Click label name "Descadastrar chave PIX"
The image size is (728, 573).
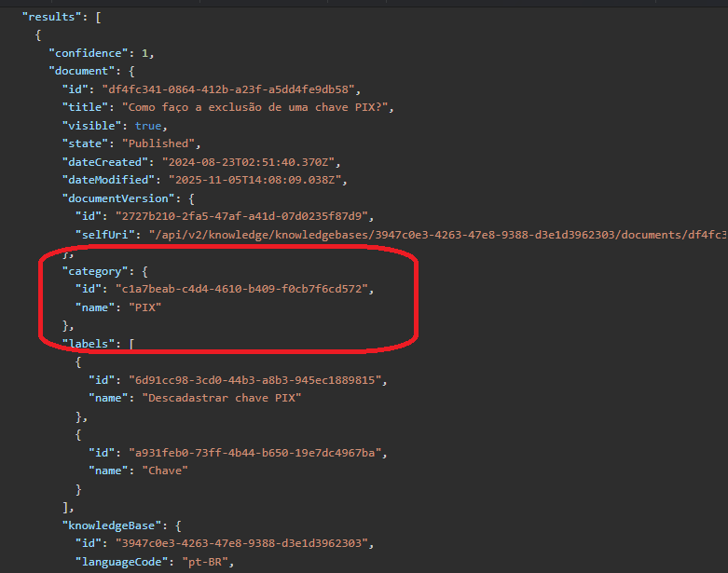click(x=222, y=398)
